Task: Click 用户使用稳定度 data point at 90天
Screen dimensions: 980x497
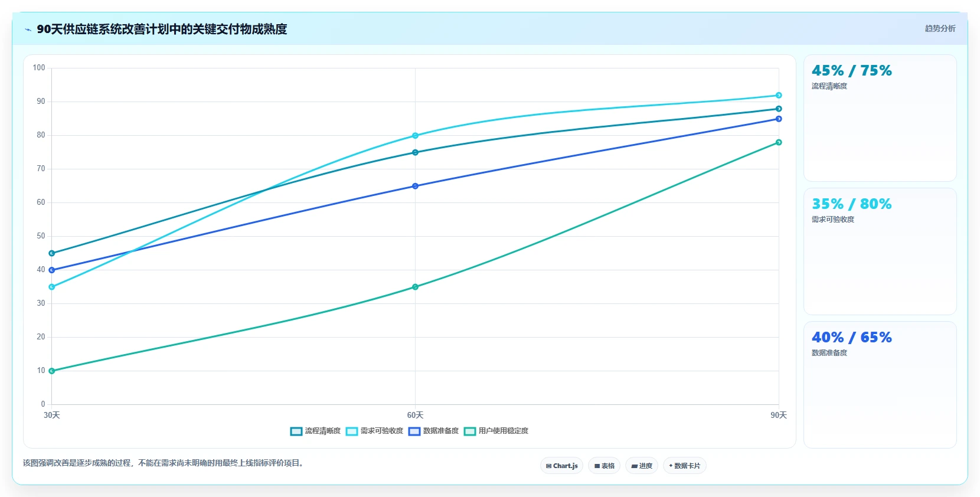Action: tap(779, 142)
